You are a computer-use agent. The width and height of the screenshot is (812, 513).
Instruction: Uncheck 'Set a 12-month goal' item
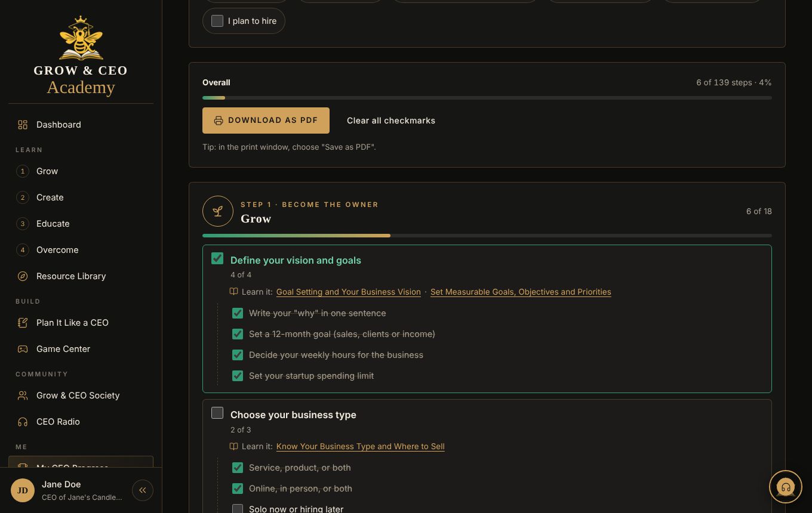click(238, 334)
